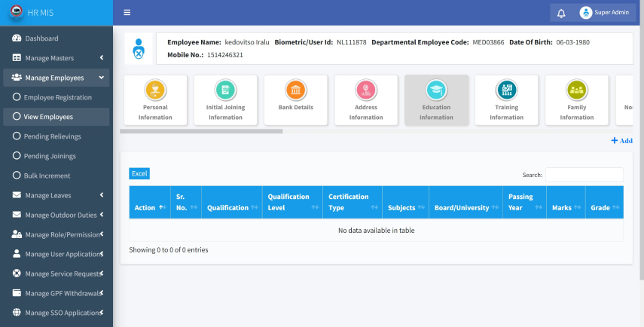
Task: Click the plus icon beside Add
Action: pos(615,140)
